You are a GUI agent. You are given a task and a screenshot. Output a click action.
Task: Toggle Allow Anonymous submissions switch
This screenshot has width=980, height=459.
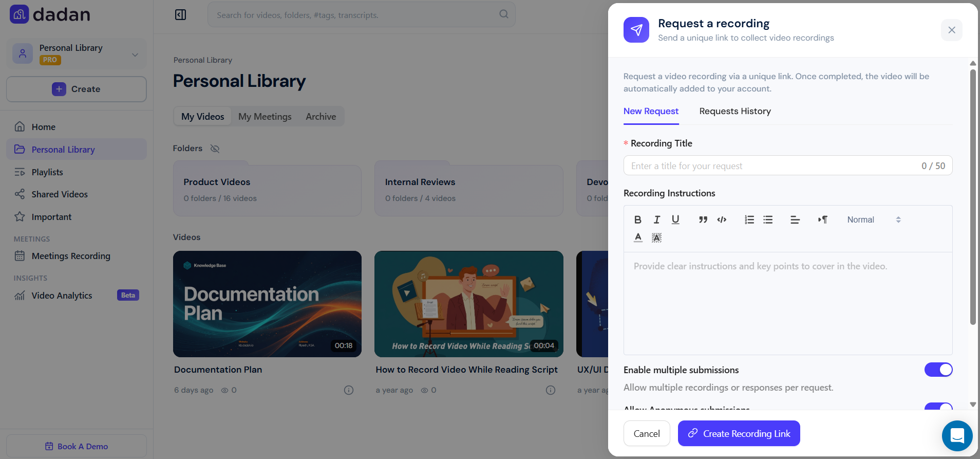938,407
